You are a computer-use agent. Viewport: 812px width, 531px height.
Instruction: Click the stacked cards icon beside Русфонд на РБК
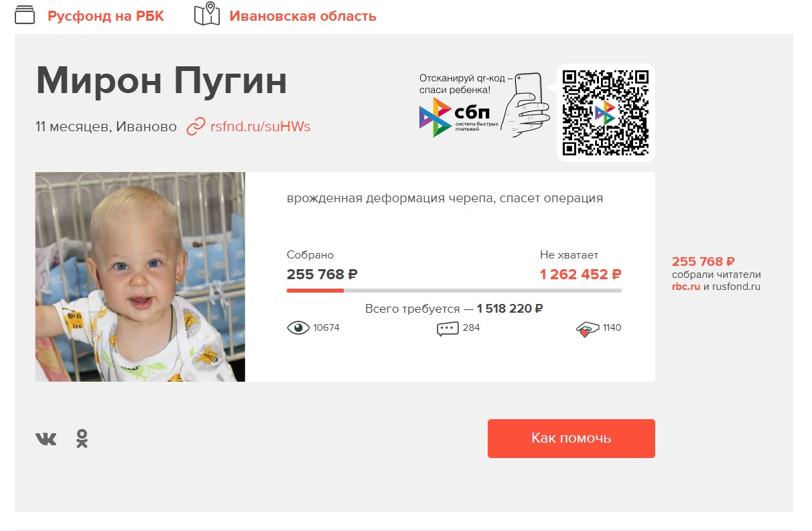click(25, 15)
